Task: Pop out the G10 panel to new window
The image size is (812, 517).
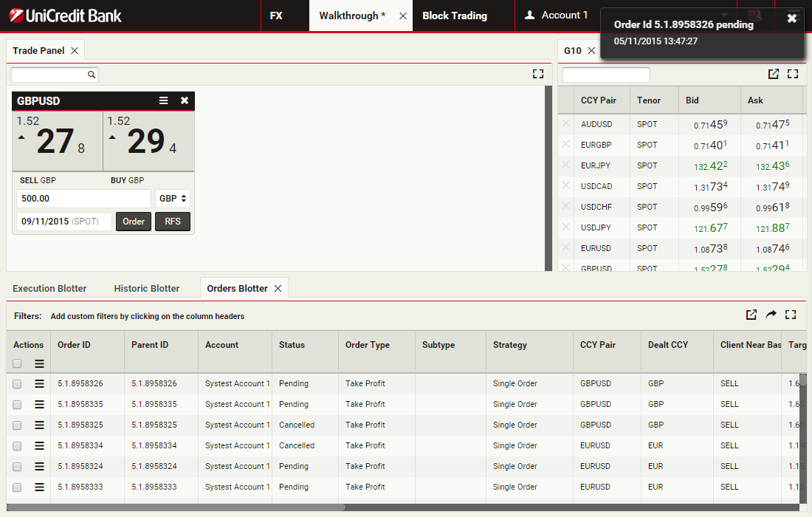Action: 773,74
